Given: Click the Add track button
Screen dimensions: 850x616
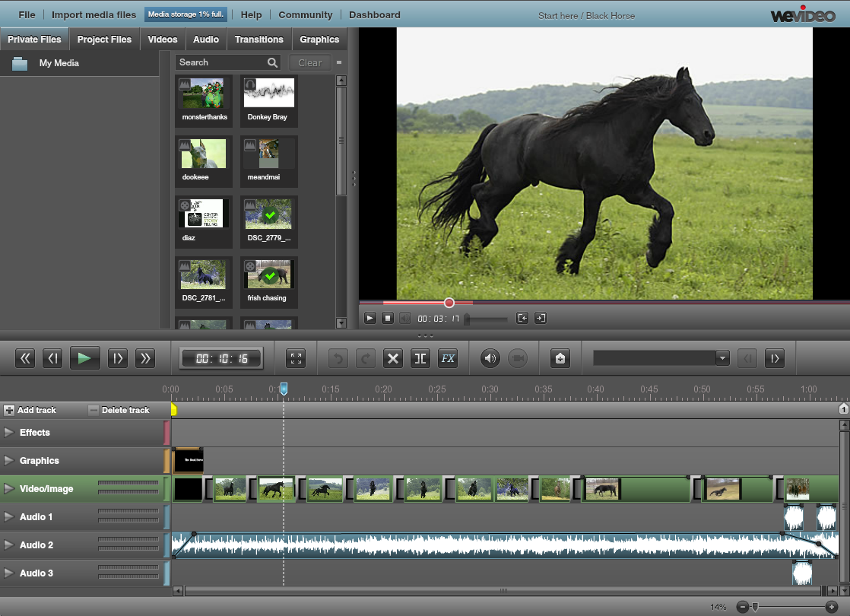Looking at the screenshot, I should [30, 410].
